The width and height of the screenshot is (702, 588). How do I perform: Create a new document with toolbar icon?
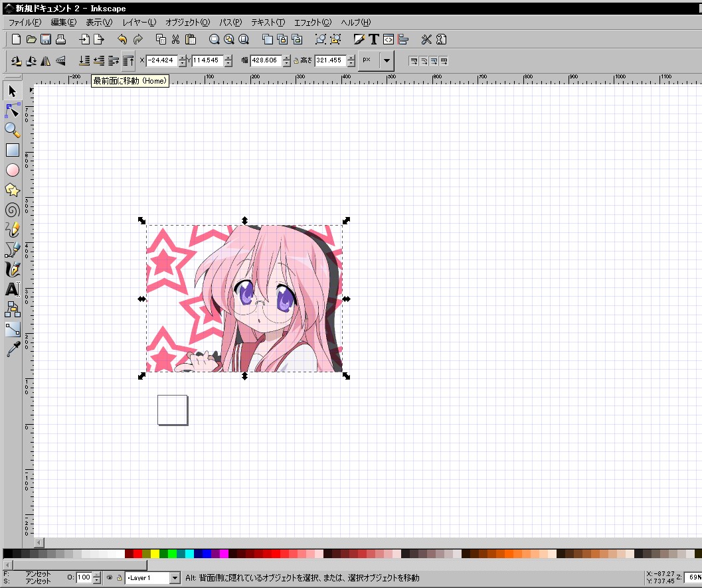[16, 39]
